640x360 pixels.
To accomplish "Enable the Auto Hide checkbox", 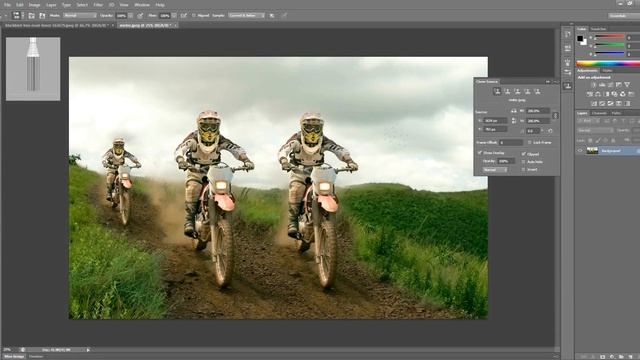I will pyautogui.click(x=524, y=162).
